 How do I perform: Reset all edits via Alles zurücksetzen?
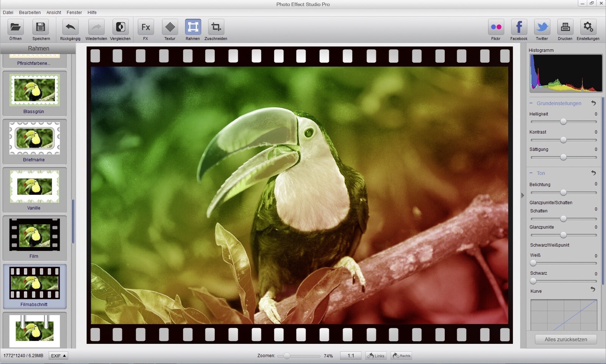[566, 339]
